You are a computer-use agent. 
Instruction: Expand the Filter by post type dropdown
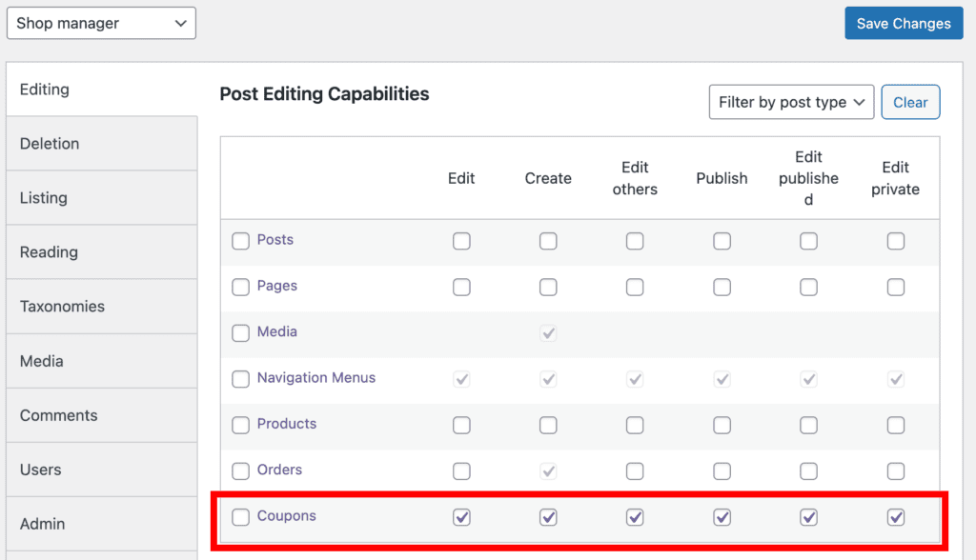coord(791,102)
